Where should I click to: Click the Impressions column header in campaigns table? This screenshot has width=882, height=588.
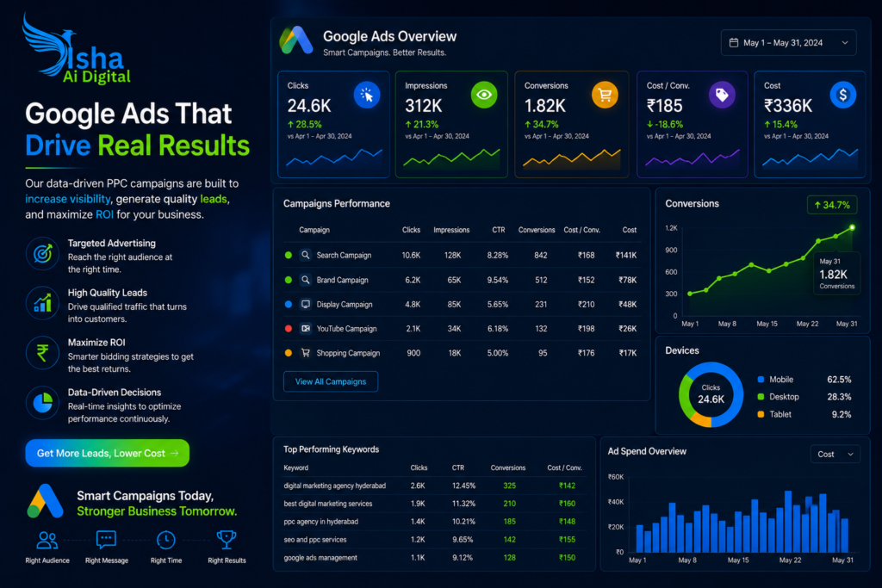tap(451, 230)
